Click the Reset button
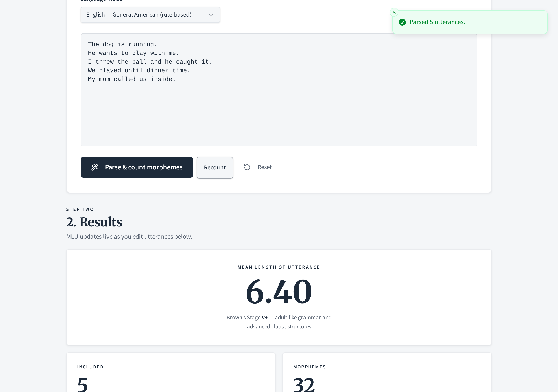Image resolution: width=558 pixels, height=392 pixels. click(258, 167)
